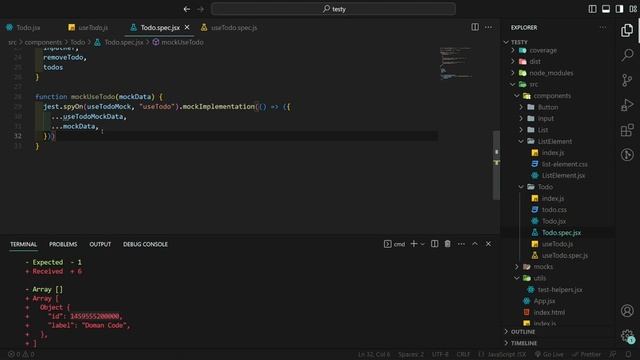Screen dimensions: 640x360
Task: Start Go Live server from status bar
Action: [549, 354]
